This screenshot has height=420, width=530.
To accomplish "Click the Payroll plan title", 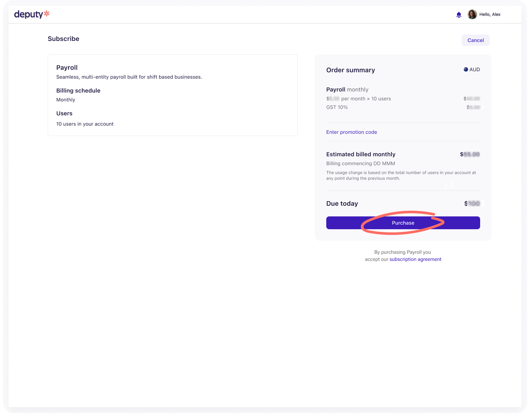I will 67,68.
